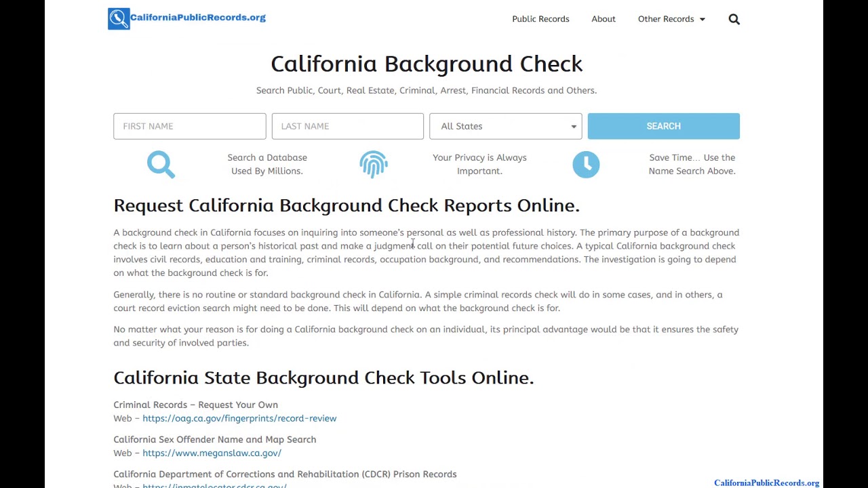Click 'Request California Background Check Reports Online.' heading
Image resolution: width=868 pixels, height=488 pixels.
click(347, 205)
